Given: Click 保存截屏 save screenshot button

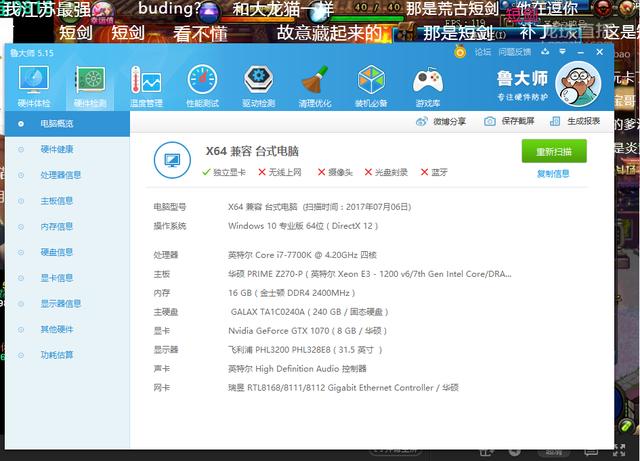Looking at the screenshot, I should [x=509, y=121].
